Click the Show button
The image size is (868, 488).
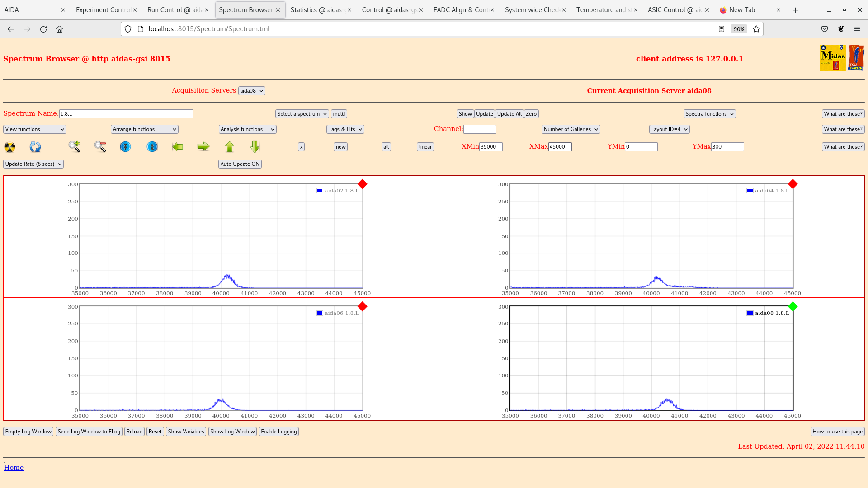click(465, 114)
